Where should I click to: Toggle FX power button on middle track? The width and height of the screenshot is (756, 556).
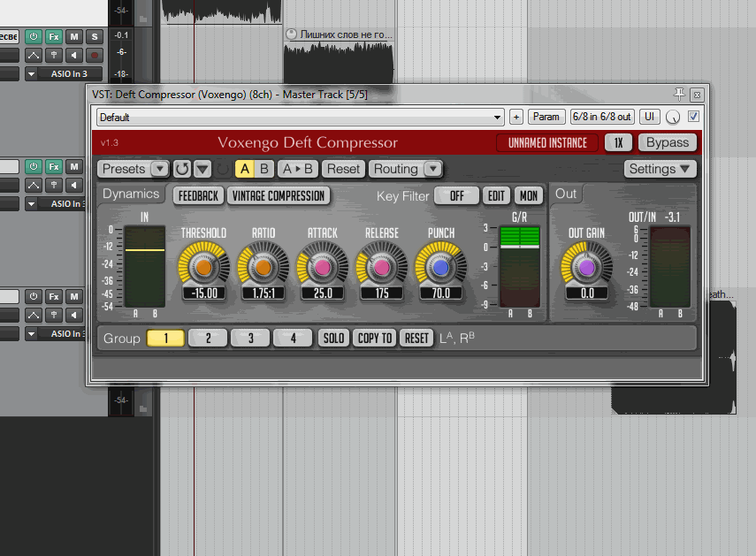coord(34,167)
